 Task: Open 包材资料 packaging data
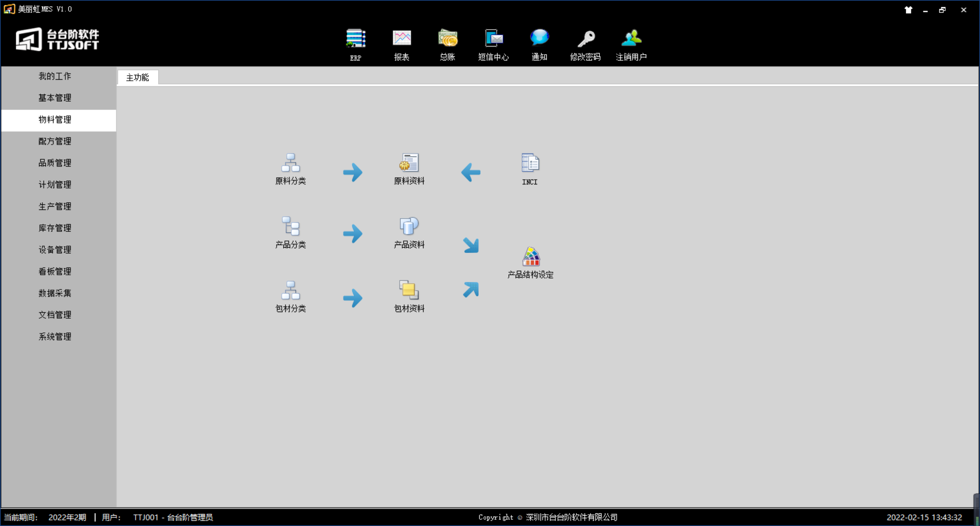(x=409, y=291)
